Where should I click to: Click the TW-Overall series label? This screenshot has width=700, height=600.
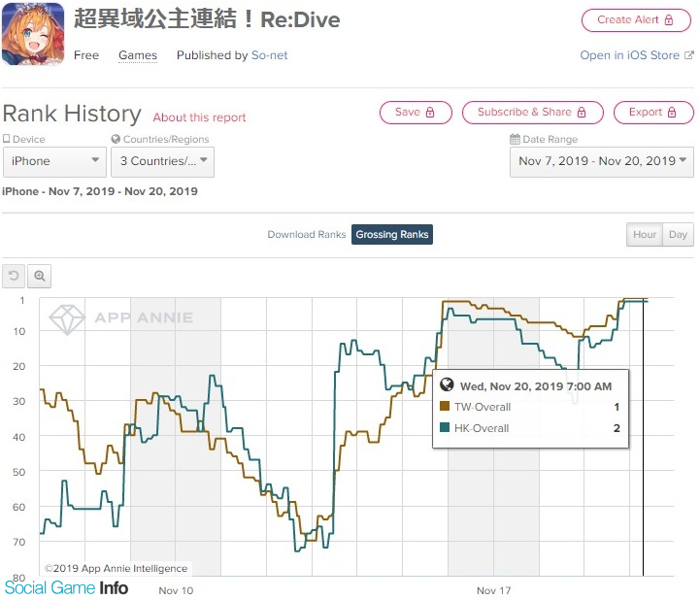(483, 407)
